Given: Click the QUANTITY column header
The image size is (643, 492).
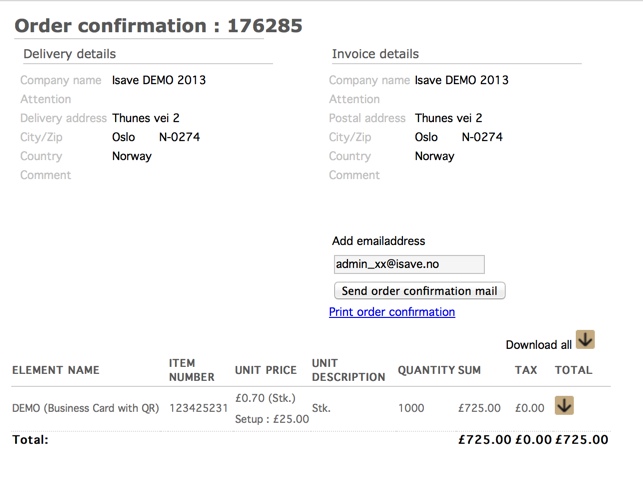Looking at the screenshot, I should point(426,370).
